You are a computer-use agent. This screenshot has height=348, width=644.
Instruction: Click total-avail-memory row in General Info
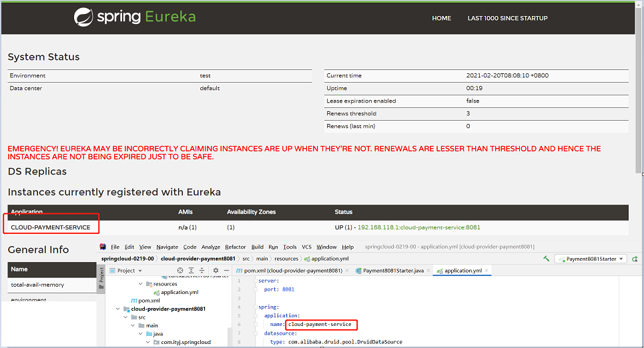click(x=52, y=285)
